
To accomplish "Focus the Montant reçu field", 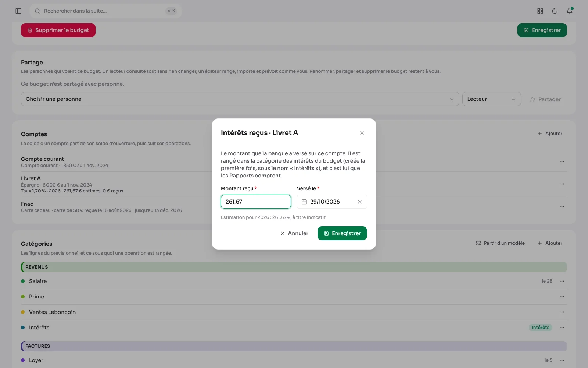I will (256, 202).
